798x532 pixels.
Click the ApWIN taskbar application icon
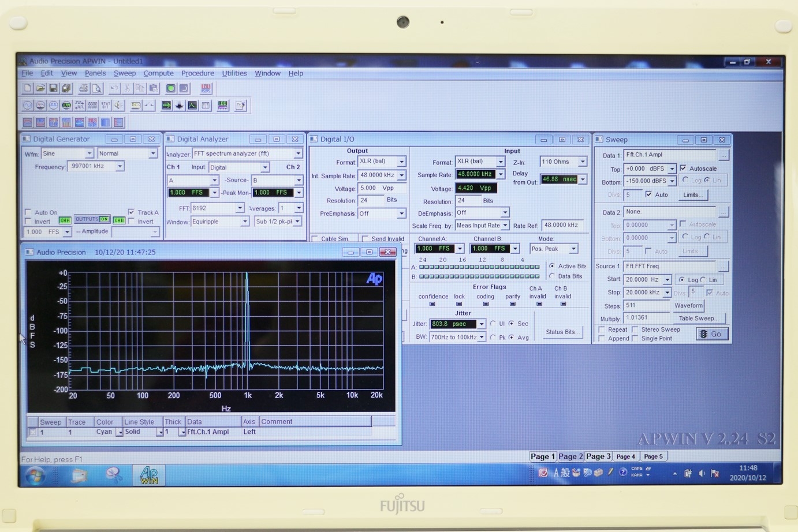[148, 474]
